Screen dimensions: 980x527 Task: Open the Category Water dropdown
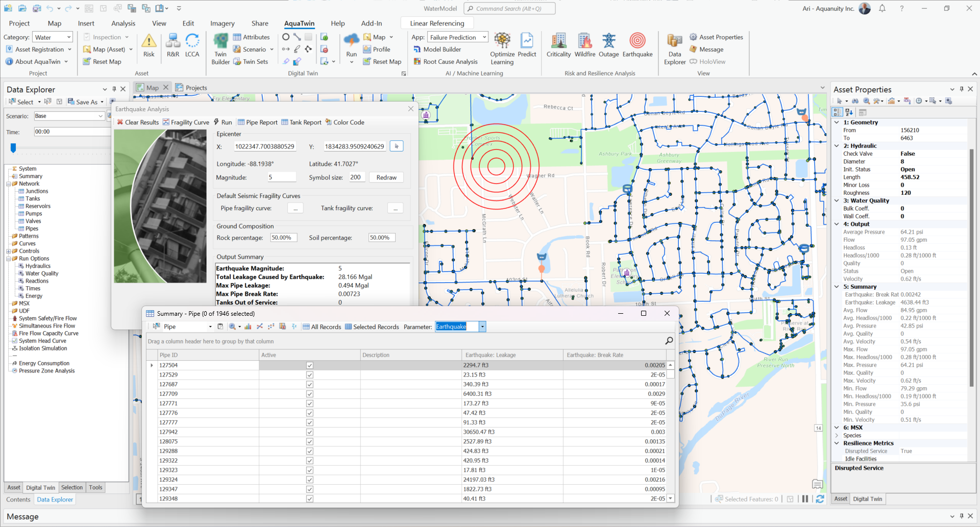pyautogui.click(x=68, y=37)
